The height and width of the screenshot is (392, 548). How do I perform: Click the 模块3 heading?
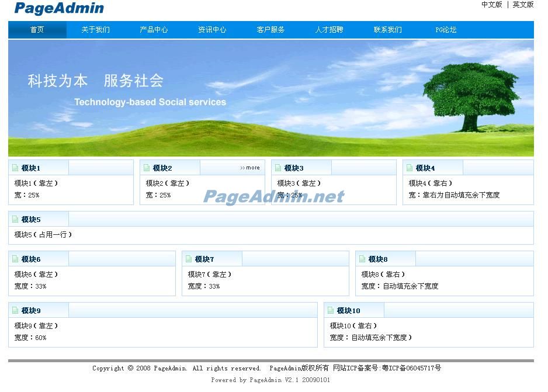293,168
